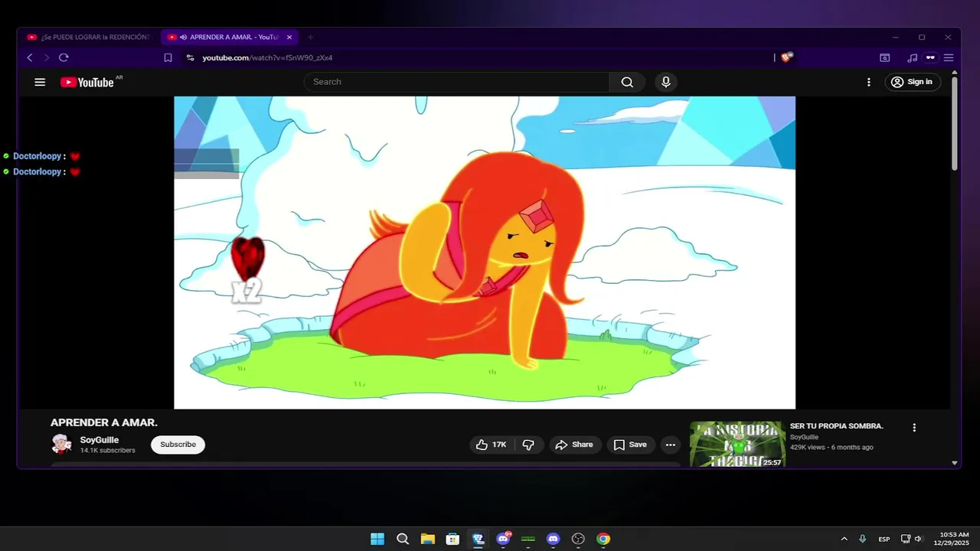Open the Windows Start menu
The image size is (980, 551).
377,539
